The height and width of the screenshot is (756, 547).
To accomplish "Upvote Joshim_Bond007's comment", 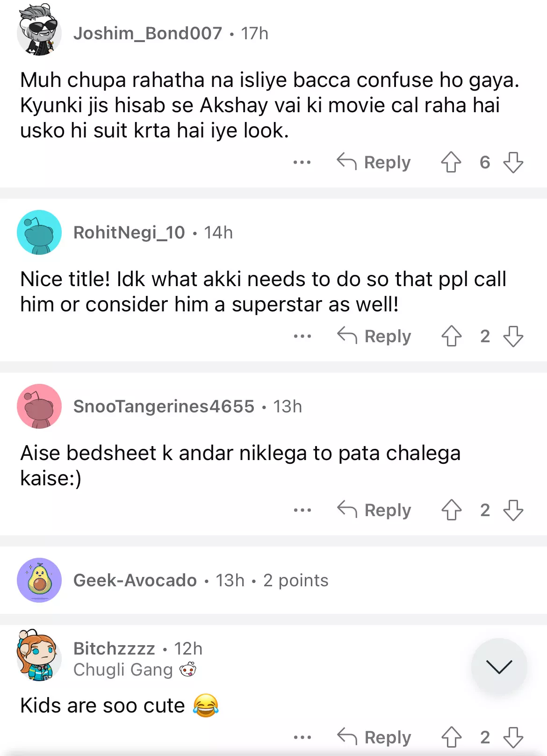I will coord(451,162).
